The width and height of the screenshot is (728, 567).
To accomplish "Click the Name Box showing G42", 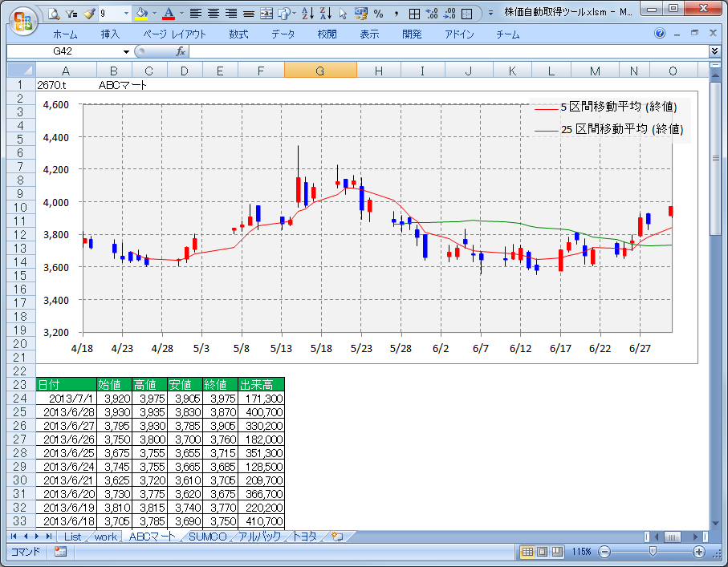I will click(x=63, y=51).
